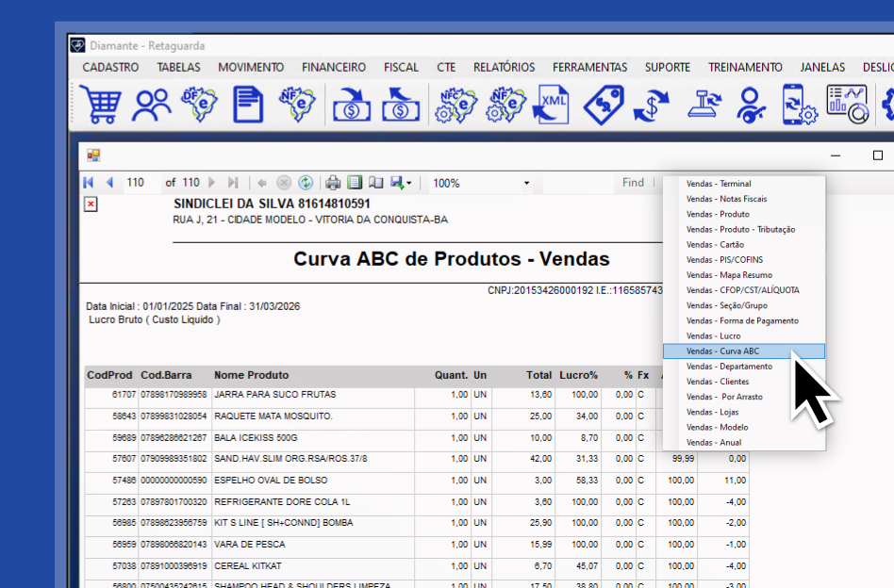894x588 pixels.
Task: Open the FINANCEIRO menu
Action: (334, 67)
